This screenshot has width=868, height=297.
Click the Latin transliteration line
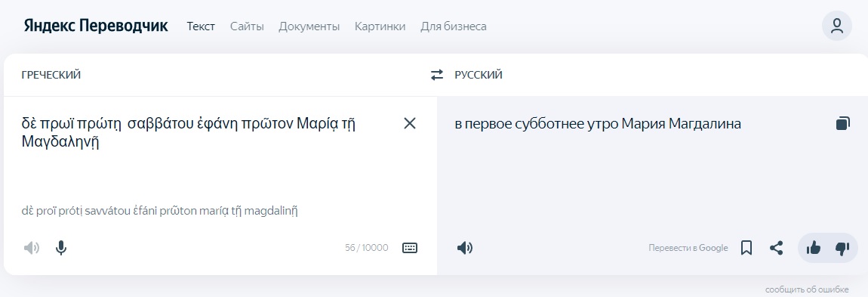click(x=160, y=211)
